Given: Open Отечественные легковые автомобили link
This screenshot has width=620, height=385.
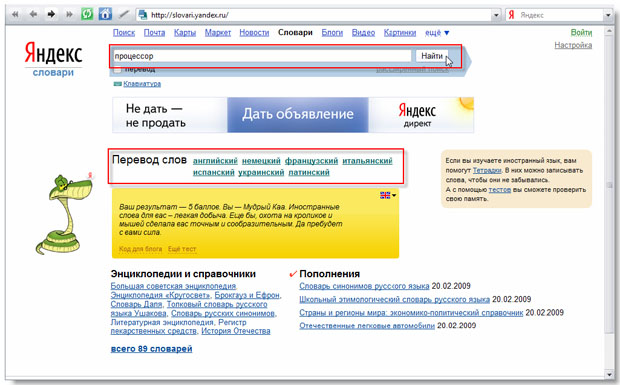Looking at the screenshot, I should (367, 326).
